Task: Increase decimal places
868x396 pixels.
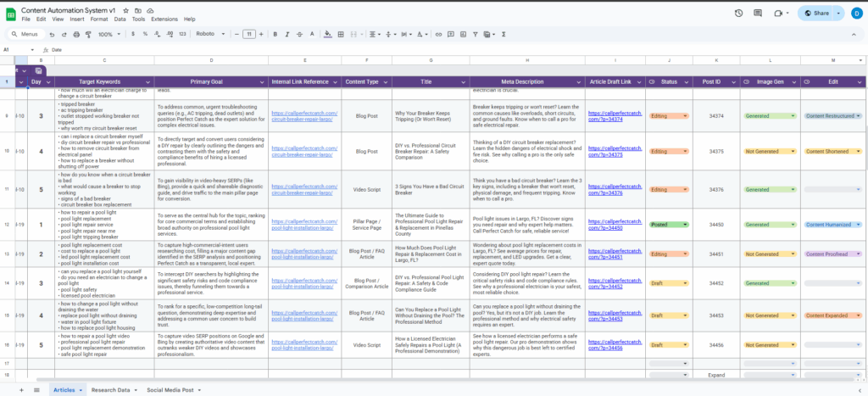Action: [170, 34]
